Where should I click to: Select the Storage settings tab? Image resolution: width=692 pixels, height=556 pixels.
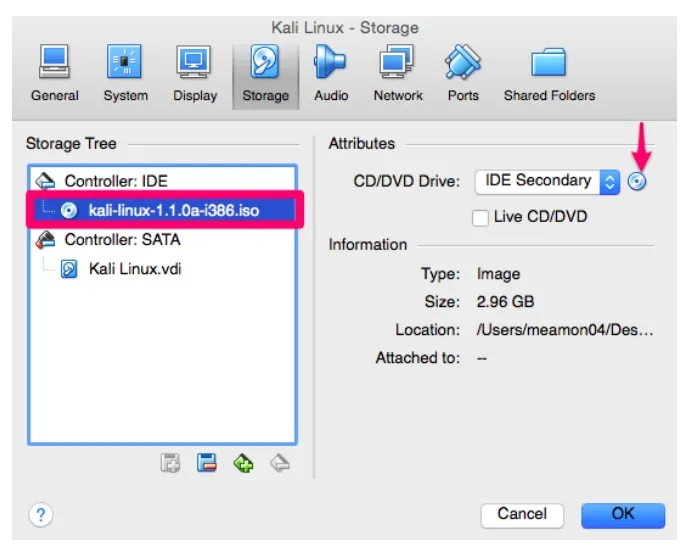pyautogui.click(x=265, y=76)
